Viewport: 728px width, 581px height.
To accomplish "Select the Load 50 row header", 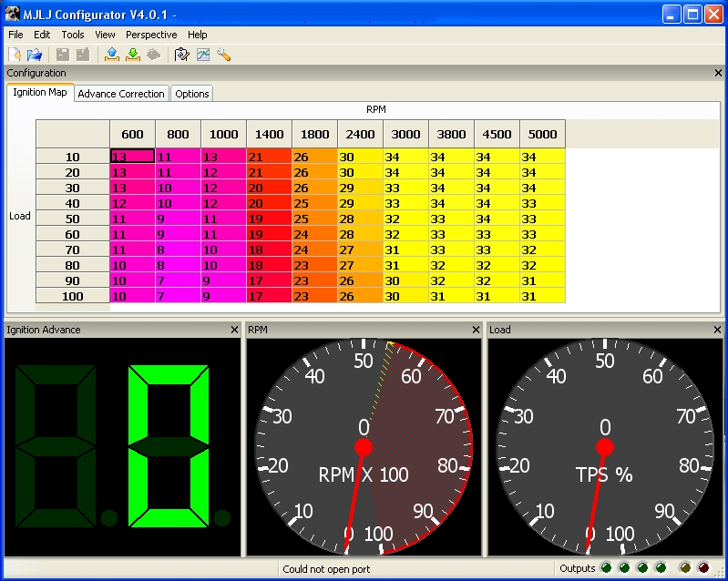I will pos(72,219).
